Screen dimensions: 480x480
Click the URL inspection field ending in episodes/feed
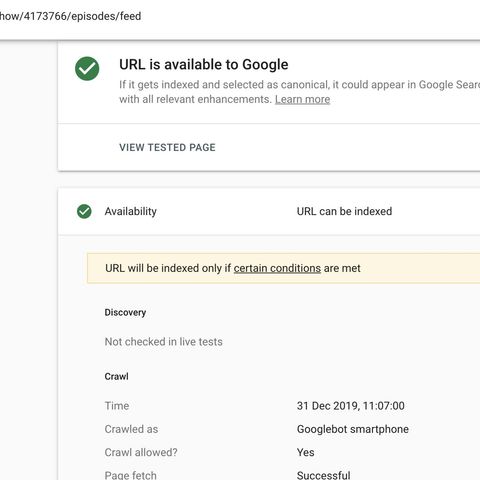[71, 16]
